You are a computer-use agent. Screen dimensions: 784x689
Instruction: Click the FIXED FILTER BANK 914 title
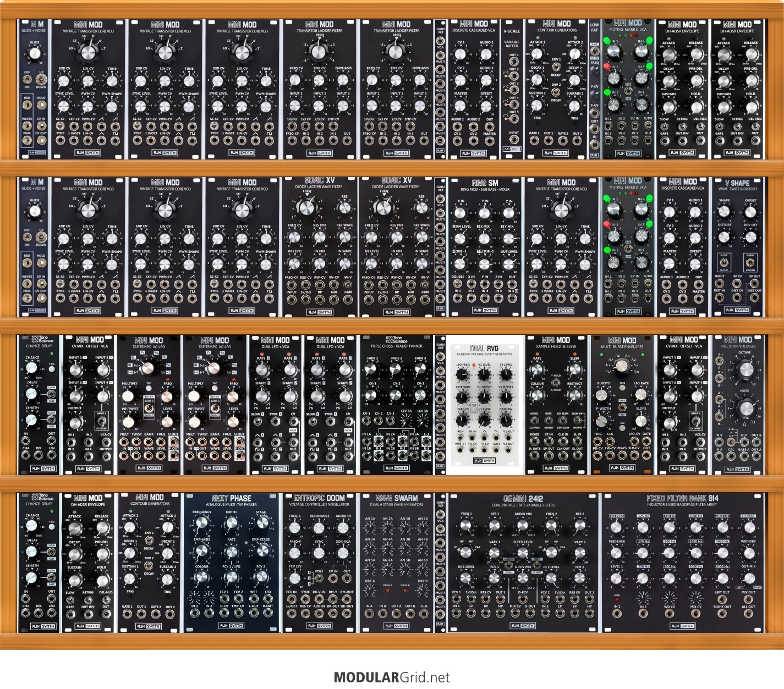pyautogui.click(x=683, y=498)
